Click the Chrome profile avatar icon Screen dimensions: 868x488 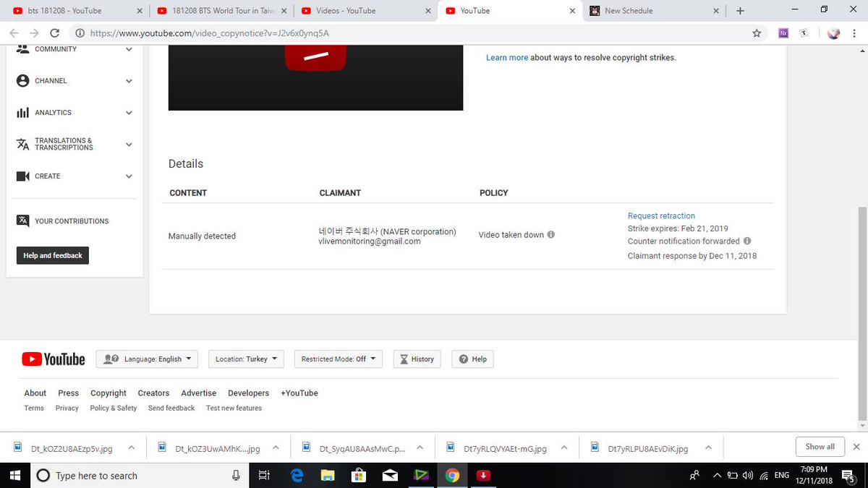(833, 33)
